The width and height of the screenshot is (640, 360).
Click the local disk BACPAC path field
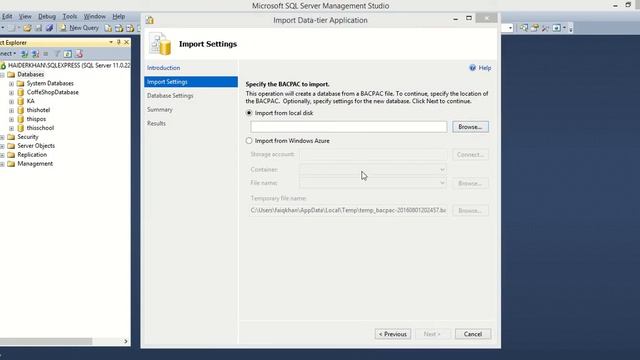[x=349, y=127]
